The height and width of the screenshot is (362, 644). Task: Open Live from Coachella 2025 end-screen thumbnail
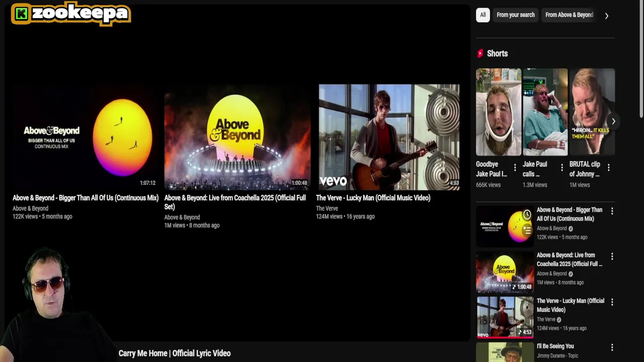(x=237, y=137)
